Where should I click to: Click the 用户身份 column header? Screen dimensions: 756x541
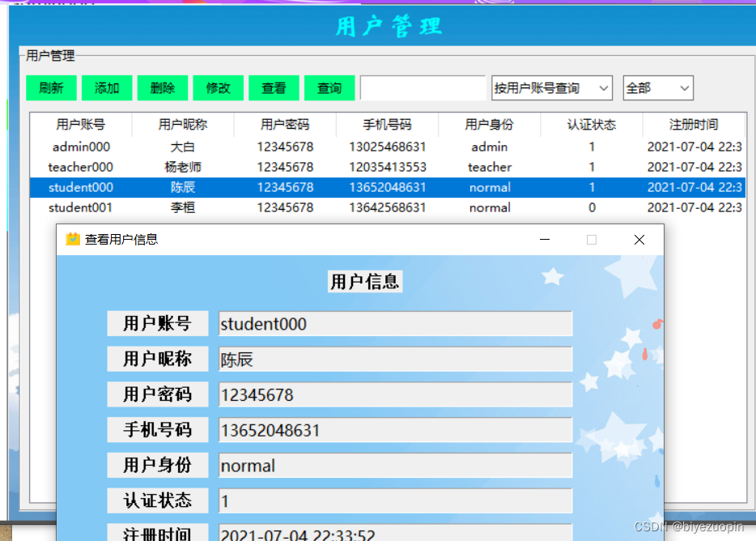pyautogui.click(x=490, y=125)
